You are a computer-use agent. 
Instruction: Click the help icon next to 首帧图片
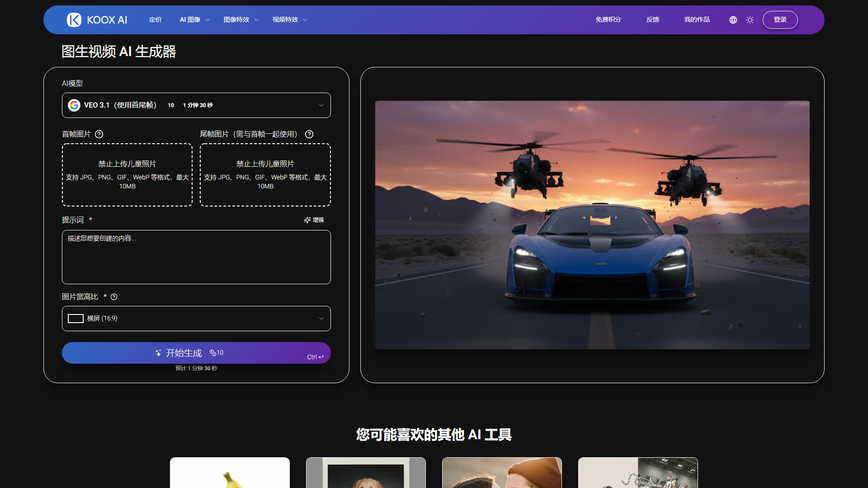pos(99,134)
